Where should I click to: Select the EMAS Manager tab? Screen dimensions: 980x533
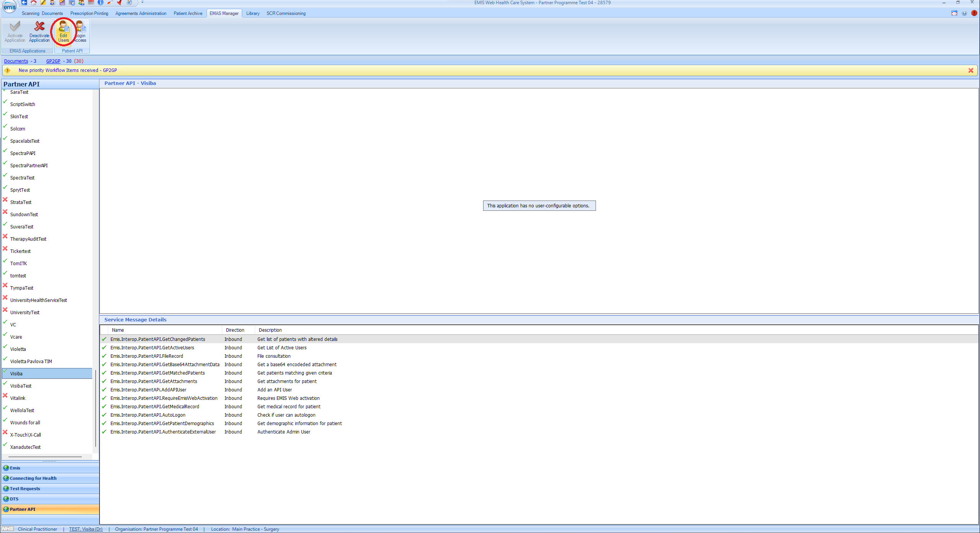pos(224,13)
